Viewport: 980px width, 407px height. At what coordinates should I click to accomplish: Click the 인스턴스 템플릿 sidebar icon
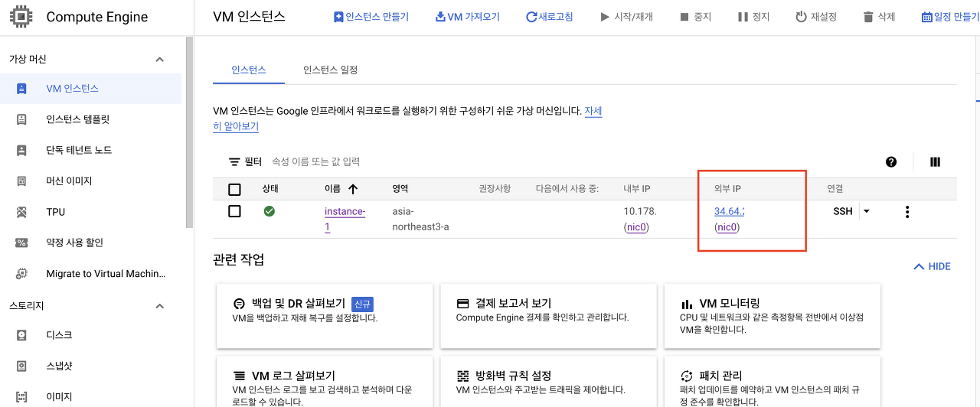[21, 119]
